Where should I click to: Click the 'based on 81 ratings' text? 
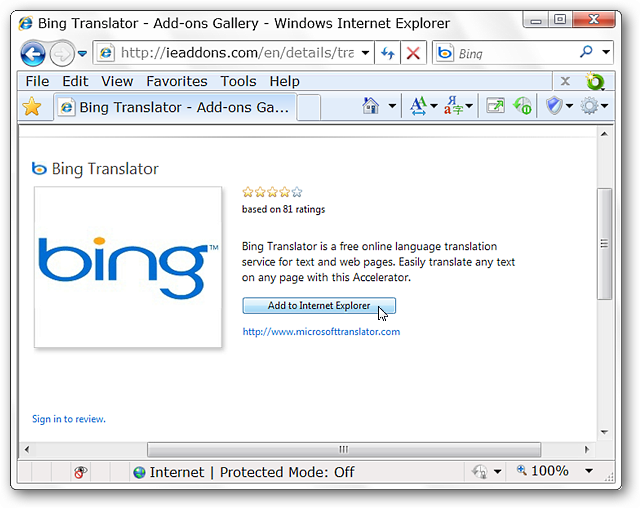pos(283,209)
